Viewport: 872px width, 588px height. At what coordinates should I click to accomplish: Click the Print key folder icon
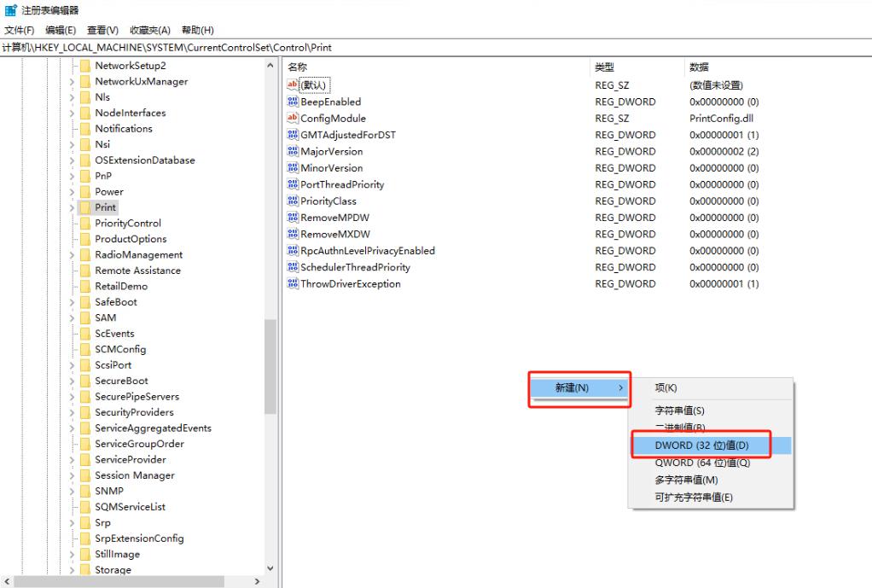[86, 207]
